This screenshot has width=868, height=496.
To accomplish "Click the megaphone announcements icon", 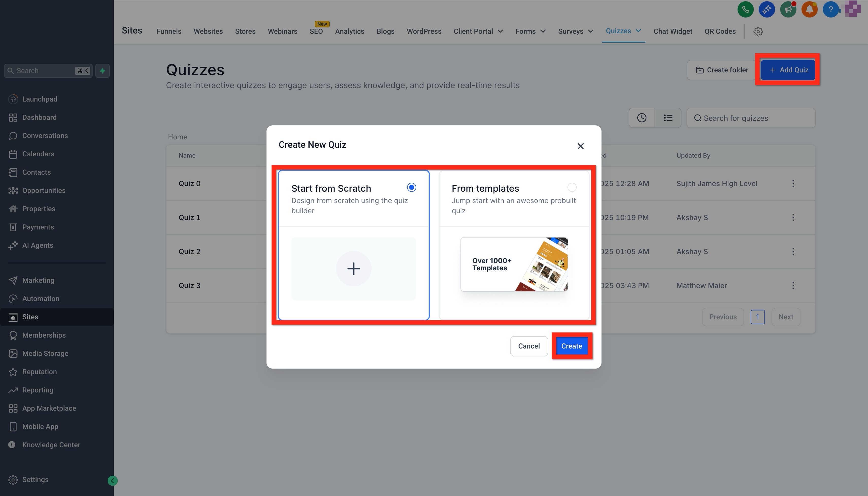I will point(788,10).
